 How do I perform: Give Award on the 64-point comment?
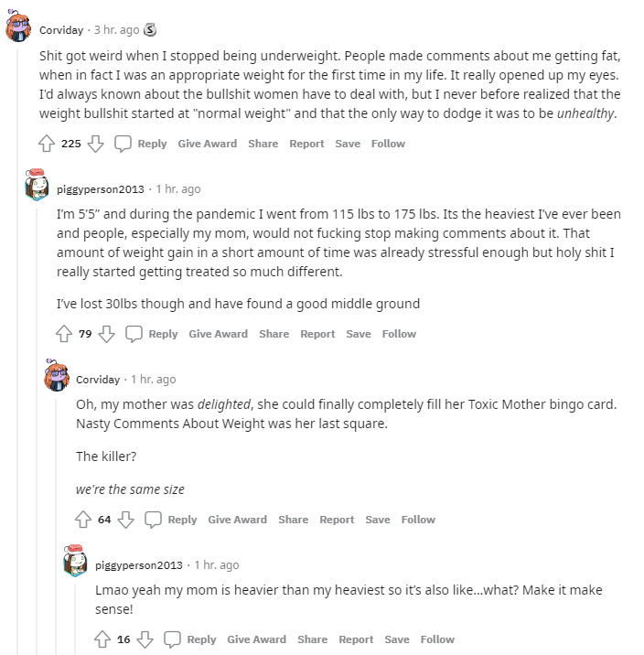(x=237, y=520)
